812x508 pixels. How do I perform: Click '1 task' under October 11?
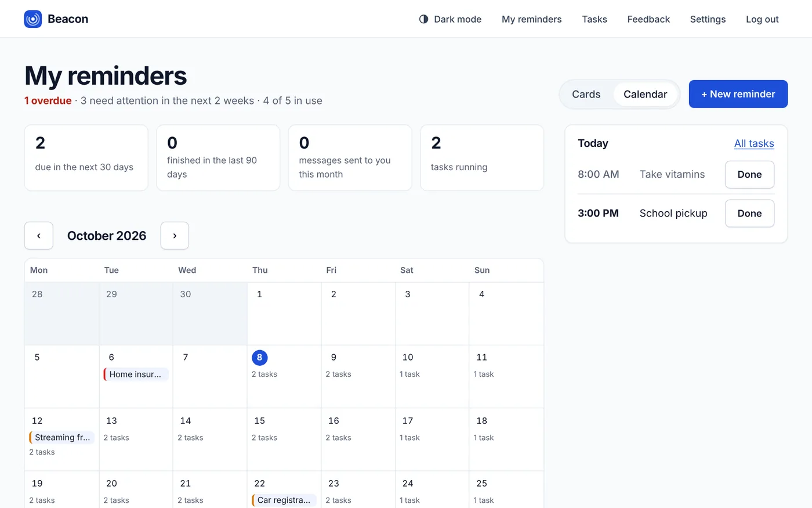coord(484,374)
